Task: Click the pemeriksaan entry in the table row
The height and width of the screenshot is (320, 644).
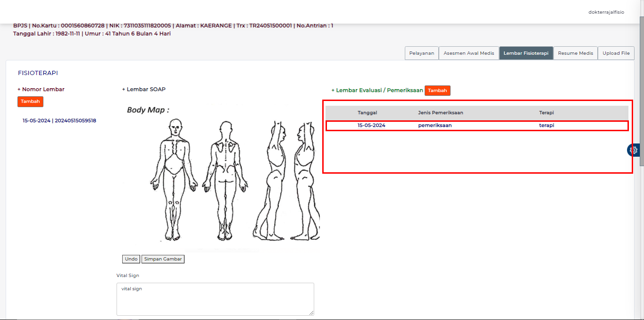Action: pyautogui.click(x=435, y=126)
